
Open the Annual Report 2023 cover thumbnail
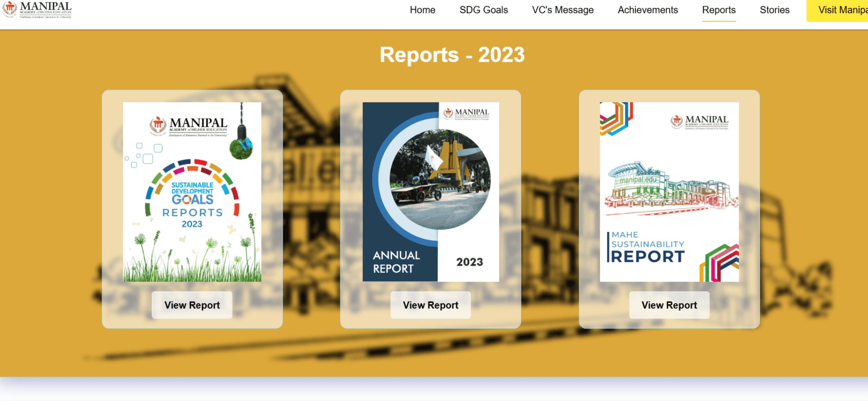[x=431, y=192]
